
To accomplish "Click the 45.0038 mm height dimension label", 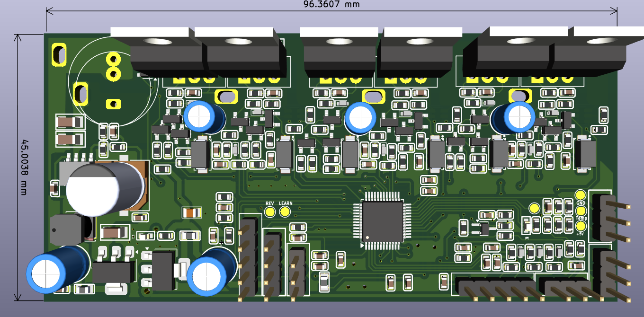I will click(x=25, y=167).
